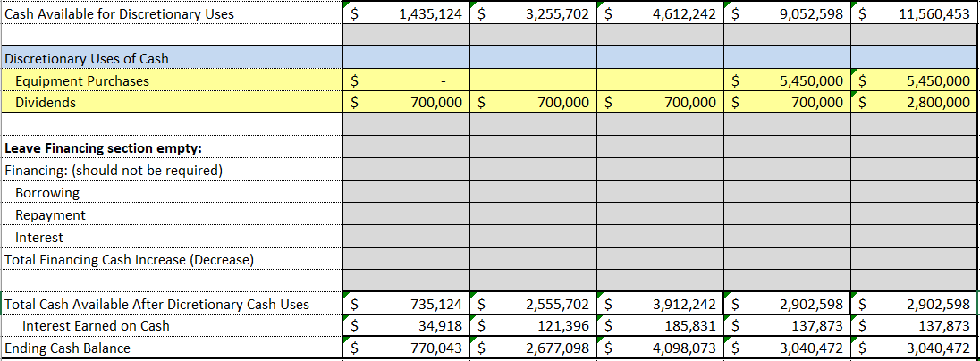Click the Dividends 700,000 cell directly above 735,124
This screenshot has width=980, height=361.
(406, 102)
